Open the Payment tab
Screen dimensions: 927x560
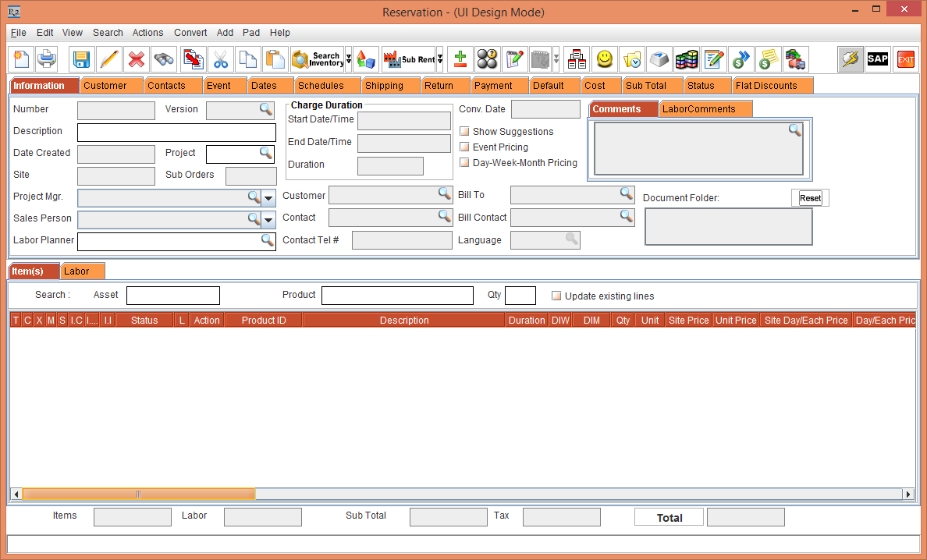point(499,86)
